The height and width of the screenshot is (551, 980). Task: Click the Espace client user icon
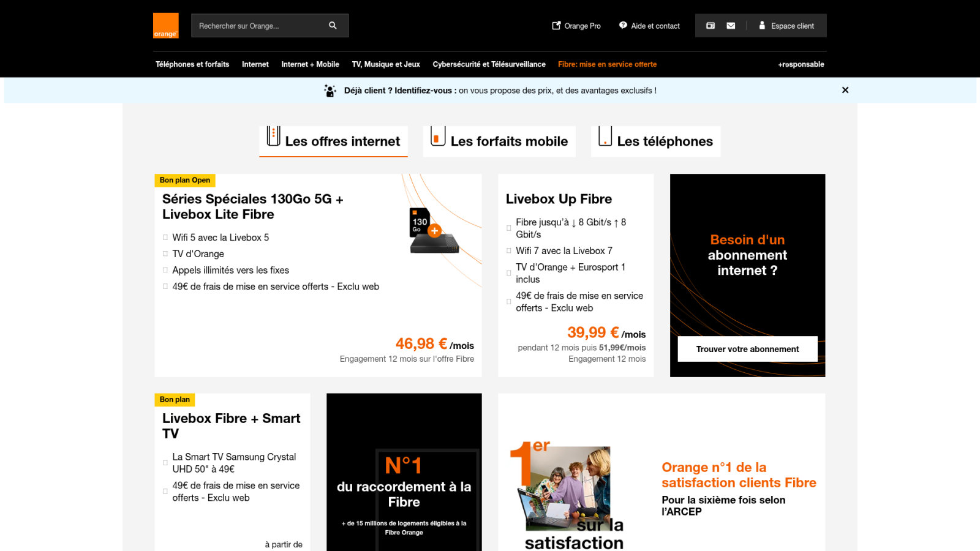click(762, 26)
